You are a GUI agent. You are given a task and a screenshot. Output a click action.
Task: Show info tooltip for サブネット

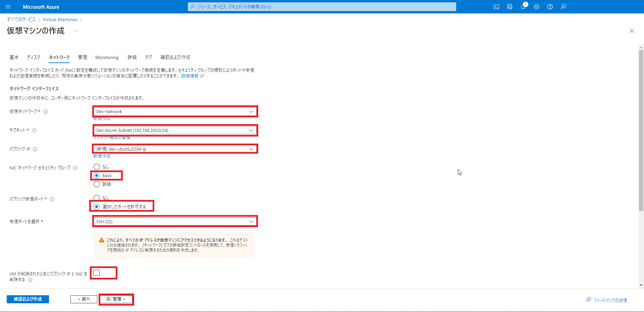(34, 131)
